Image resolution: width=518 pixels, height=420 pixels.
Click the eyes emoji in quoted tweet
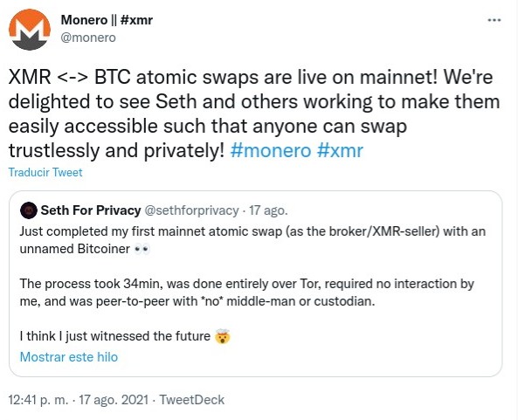click(142, 249)
